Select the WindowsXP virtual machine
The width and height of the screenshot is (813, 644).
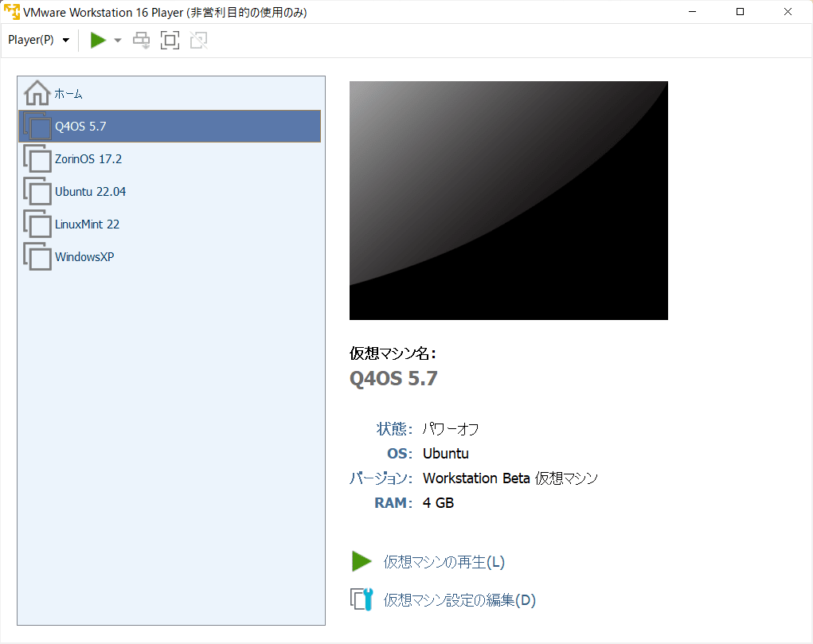click(170, 256)
